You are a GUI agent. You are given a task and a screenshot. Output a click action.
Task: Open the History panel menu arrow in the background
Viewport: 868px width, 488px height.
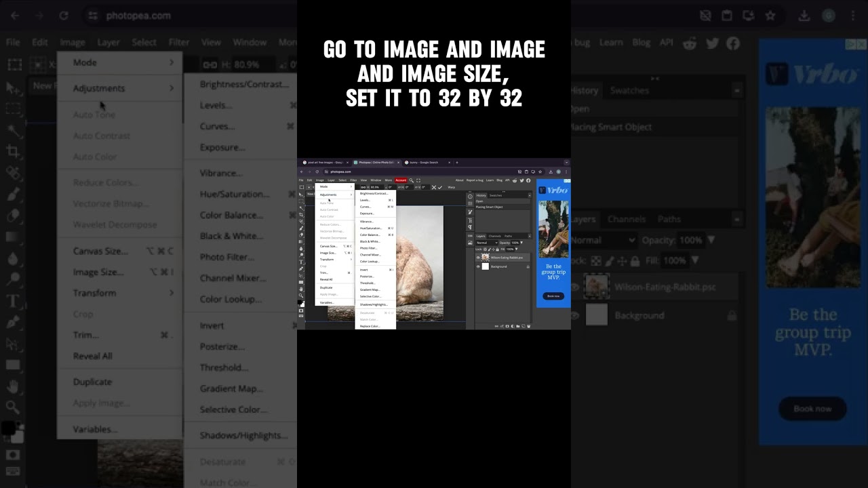pyautogui.click(x=736, y=90)
